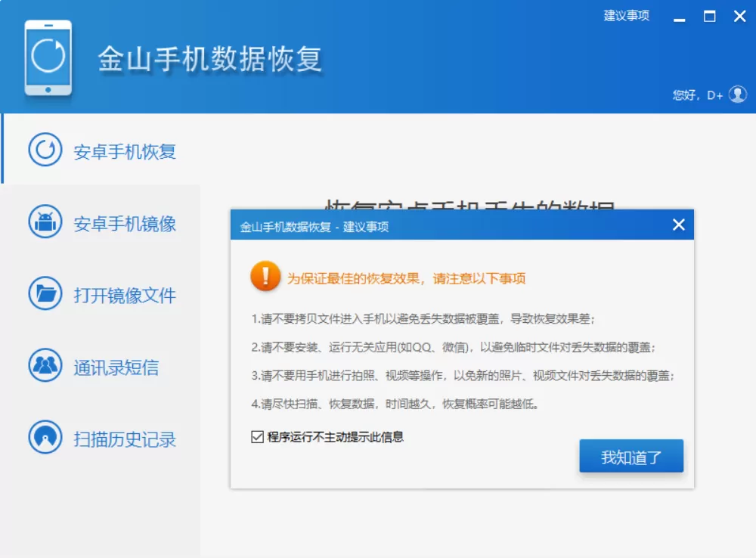Click the 金山手机数据恢复 app title
The width and height of the screenshot is (756, 558).
(x=209, y=59)
